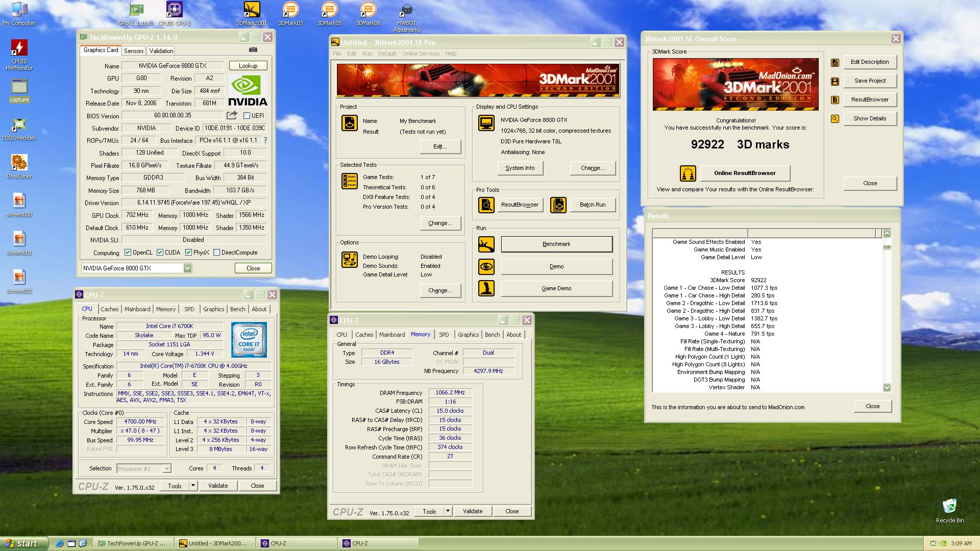The image size is (980, 551).
Task: Open My Computer desktop icon
Action: click(19, 14)
